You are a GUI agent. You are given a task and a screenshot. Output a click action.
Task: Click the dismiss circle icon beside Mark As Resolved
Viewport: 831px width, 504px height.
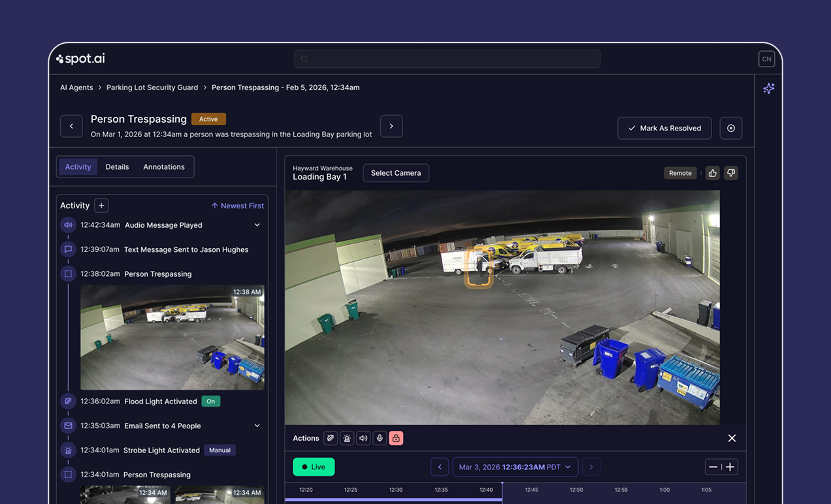(731, 128)
